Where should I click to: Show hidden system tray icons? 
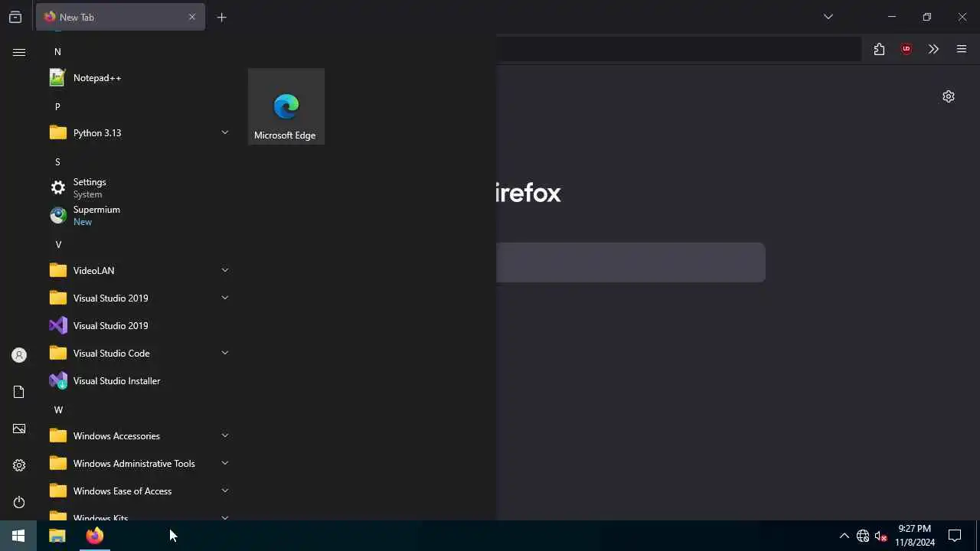coord(844,536)
